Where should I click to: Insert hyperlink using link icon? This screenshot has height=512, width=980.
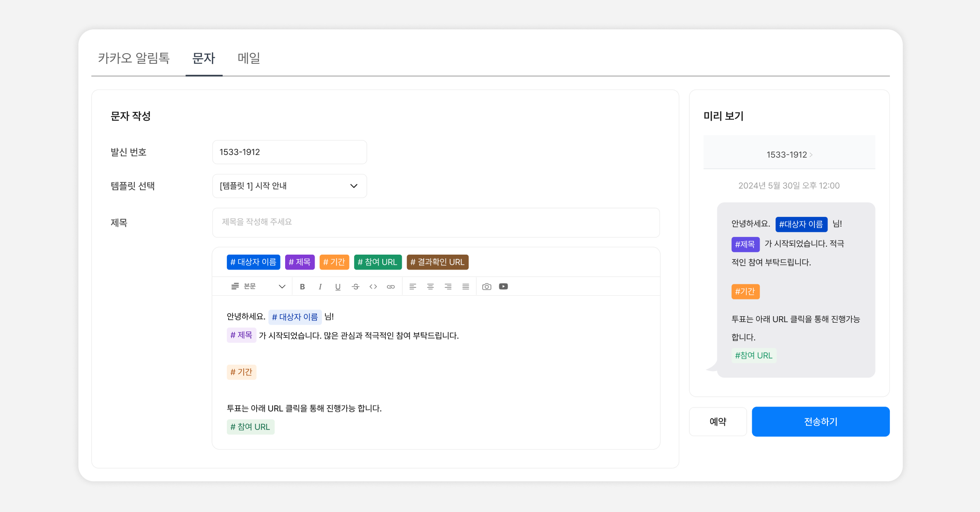(391, 287)
